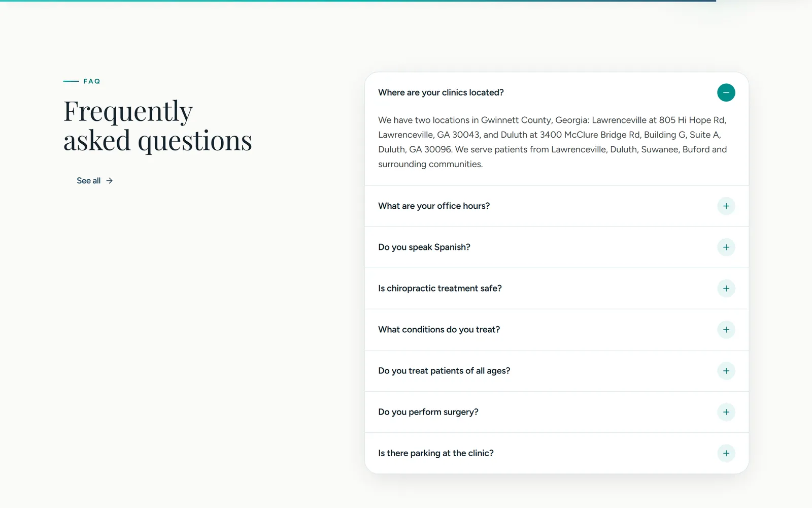
Task: Expand Is chiropractic treatment safe question
Action: tap(557, 289)
